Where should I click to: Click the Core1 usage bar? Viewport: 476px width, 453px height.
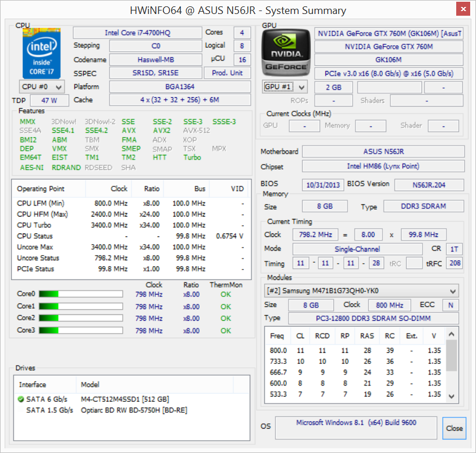coord(81,306)
